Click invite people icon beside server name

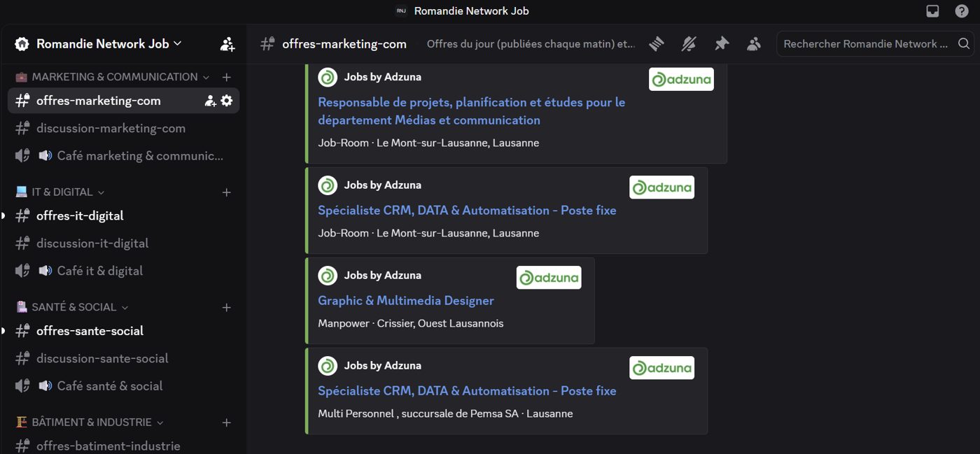(227, 44)
